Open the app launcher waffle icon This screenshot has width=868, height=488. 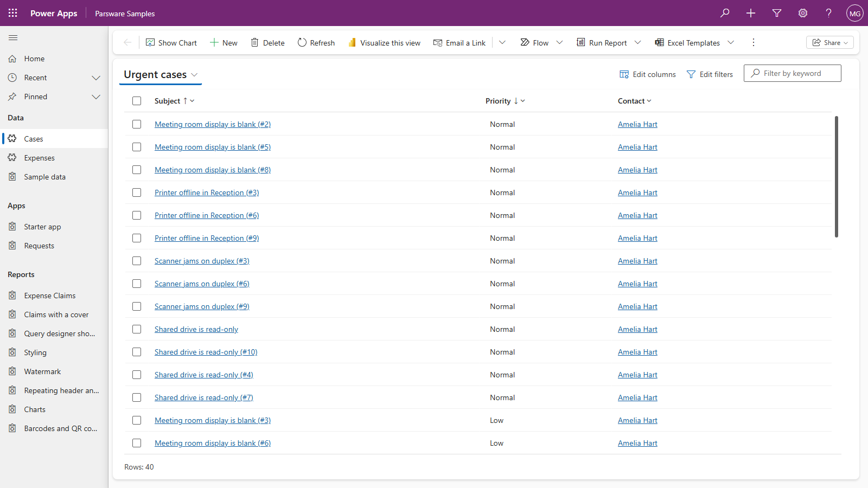13,13
